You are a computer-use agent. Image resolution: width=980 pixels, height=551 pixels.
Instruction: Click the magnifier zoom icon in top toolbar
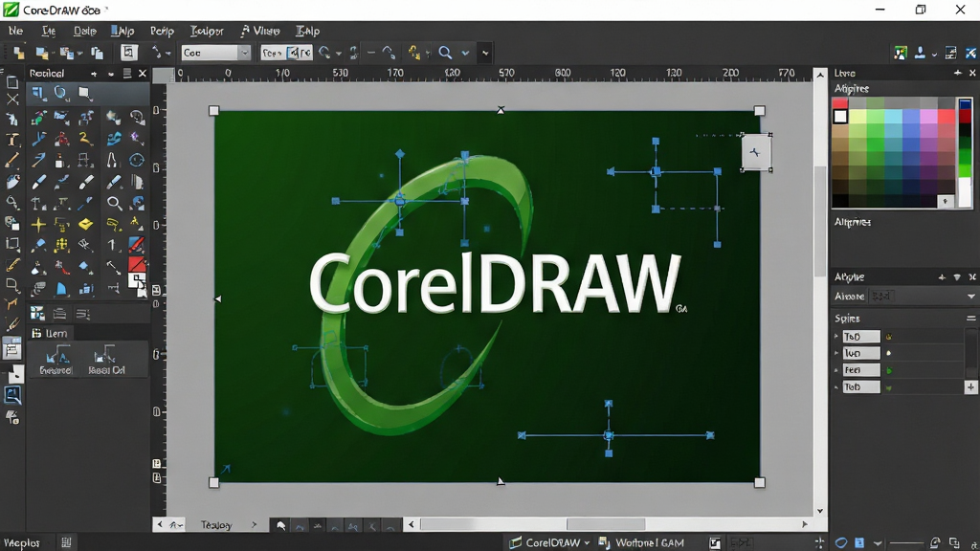pyautogui.click(x=445, y=53)
